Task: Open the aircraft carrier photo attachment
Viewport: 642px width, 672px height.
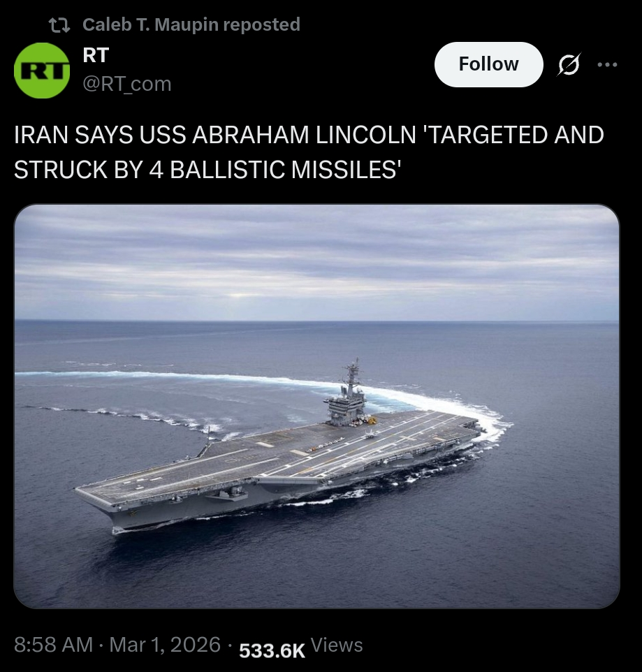Action: [316, 407]
